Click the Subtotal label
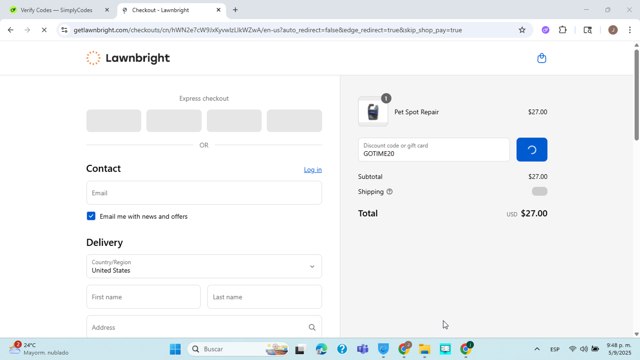Image resolution: width=640 pixels, height=360 pixels. point(370,176)
